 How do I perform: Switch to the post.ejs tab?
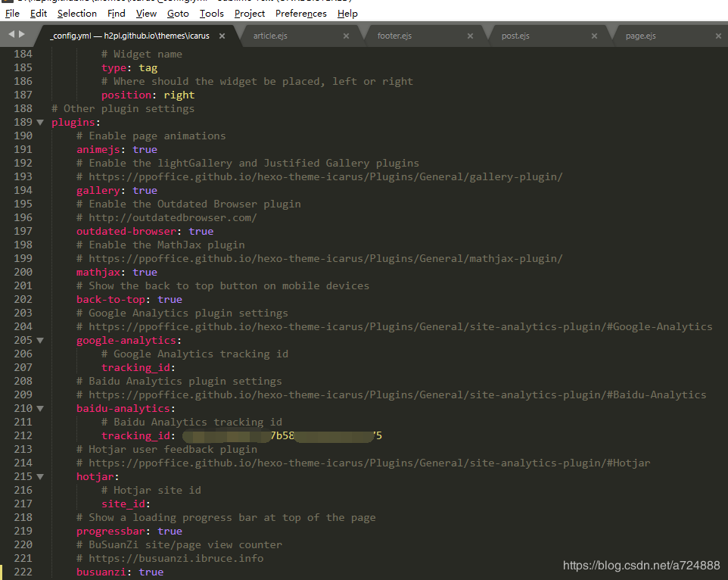tap(515, 36)
